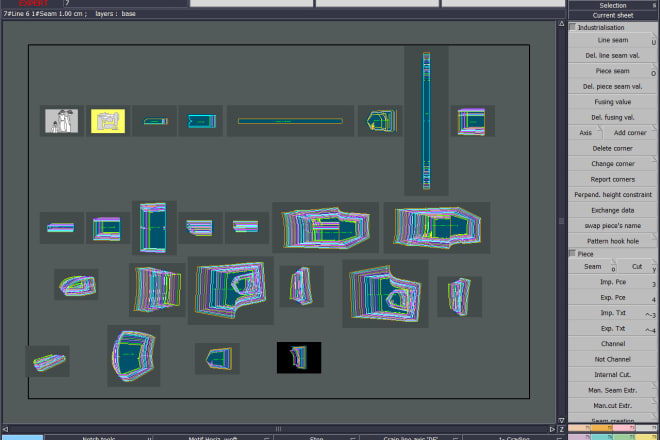Pick the orange color swatch

(x=602, y=428)
